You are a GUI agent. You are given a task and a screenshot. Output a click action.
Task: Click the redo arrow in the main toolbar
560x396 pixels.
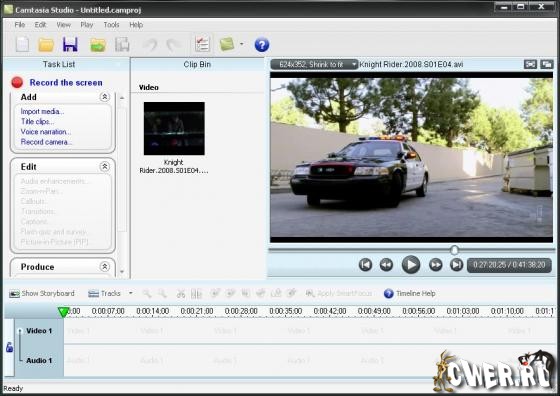point(174,45)
